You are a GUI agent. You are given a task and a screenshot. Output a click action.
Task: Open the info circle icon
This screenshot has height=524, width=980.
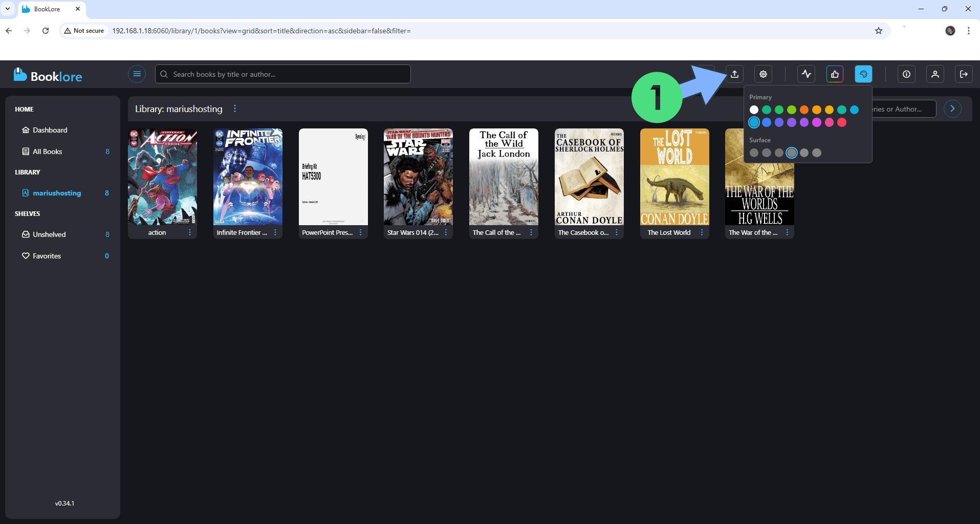(906, 74)
